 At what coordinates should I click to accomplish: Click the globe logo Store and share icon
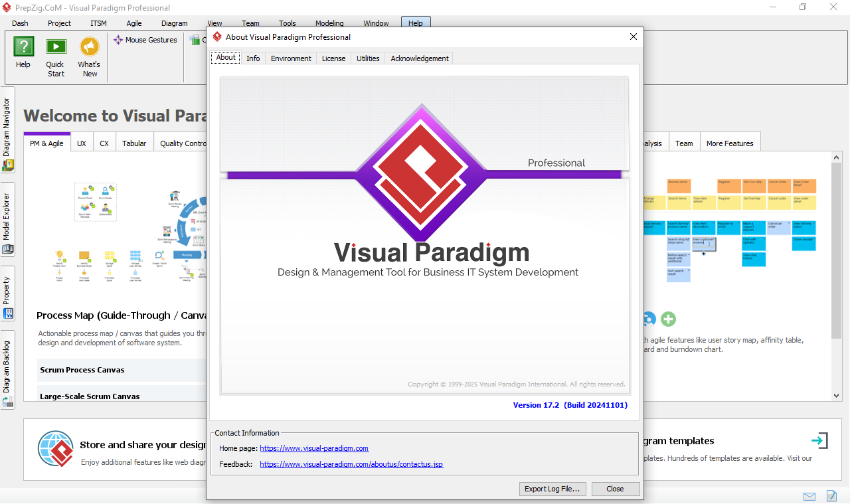tap(56, 449)
